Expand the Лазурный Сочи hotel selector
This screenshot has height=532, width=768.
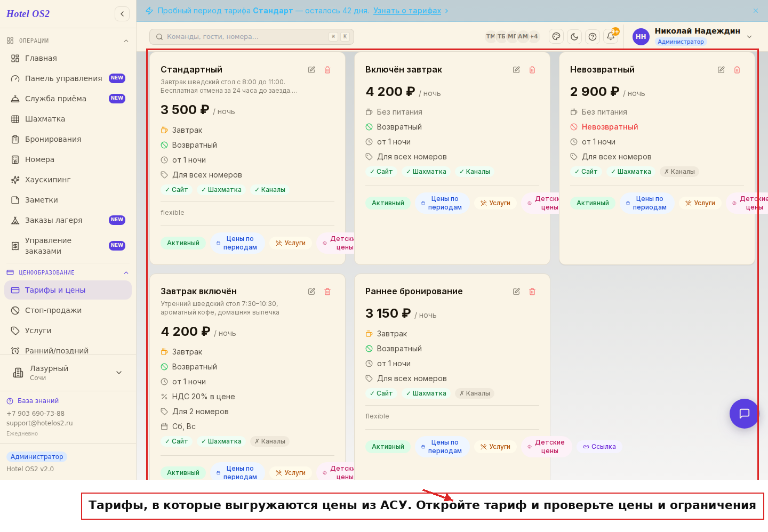click(68, 373)
